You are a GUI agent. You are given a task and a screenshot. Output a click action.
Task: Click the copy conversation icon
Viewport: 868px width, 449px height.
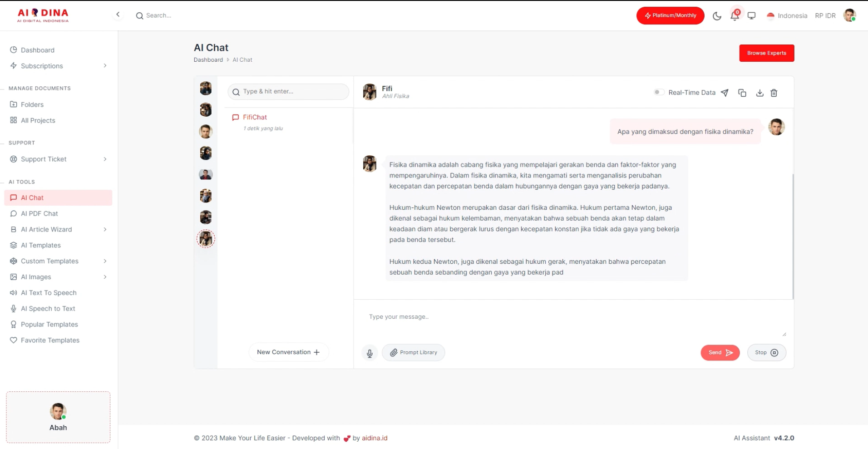pyautogui.click(x=742, y=93)
